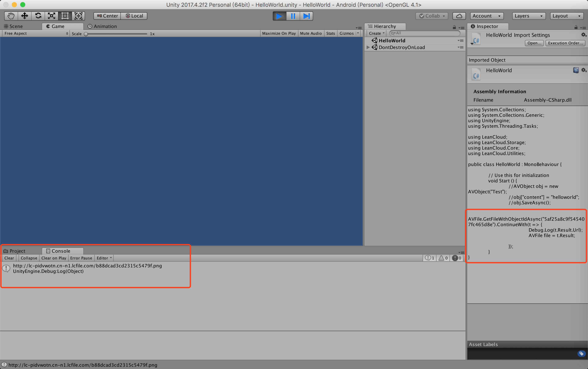Screen dimensions: 588x369
Task: Switch to the Animation tab
Action: coord(102,26)
